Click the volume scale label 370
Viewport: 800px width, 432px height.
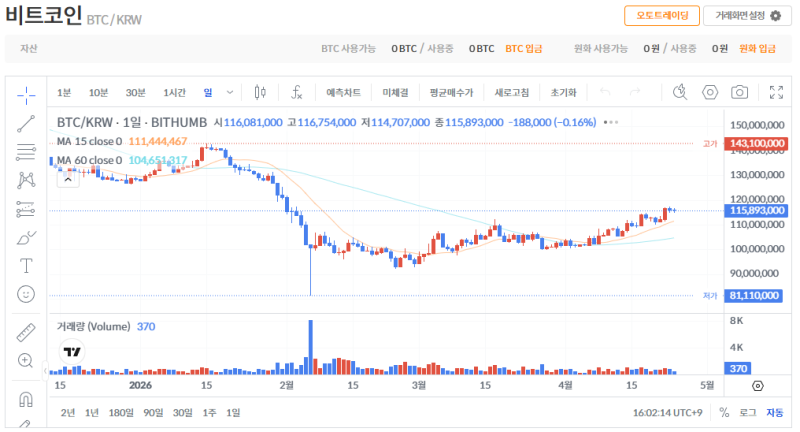pos(738,368)
